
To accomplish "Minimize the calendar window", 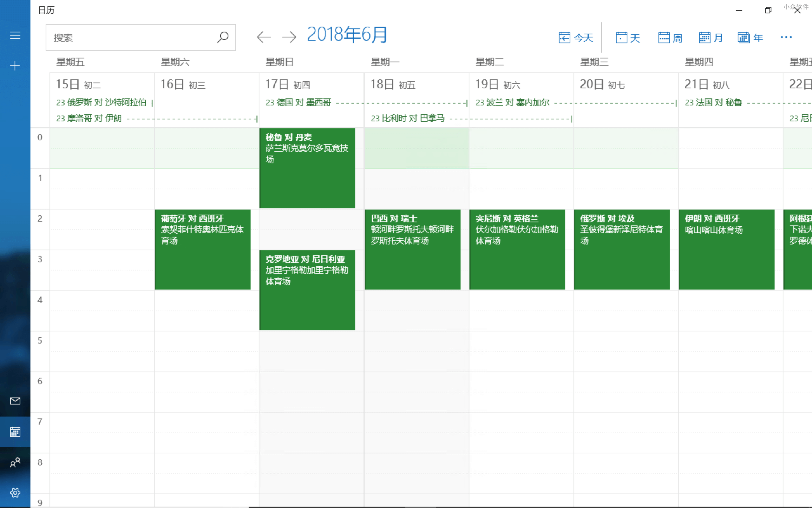I will 739,10.
